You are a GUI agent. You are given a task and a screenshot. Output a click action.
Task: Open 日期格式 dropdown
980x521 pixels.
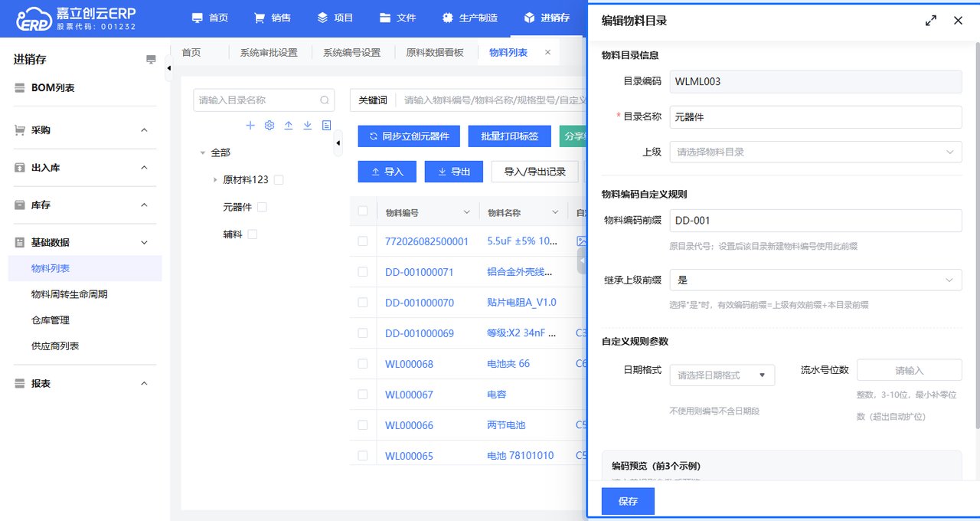722,375
